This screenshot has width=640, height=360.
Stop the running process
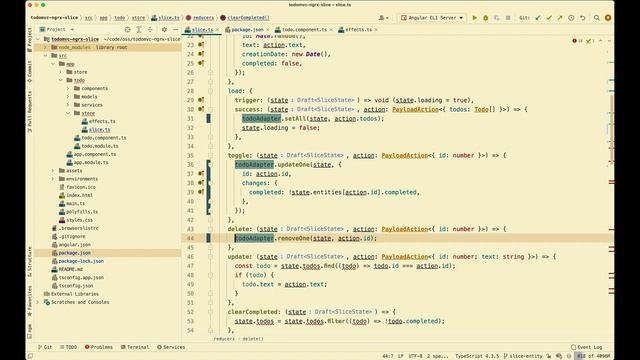pos(508,18)
